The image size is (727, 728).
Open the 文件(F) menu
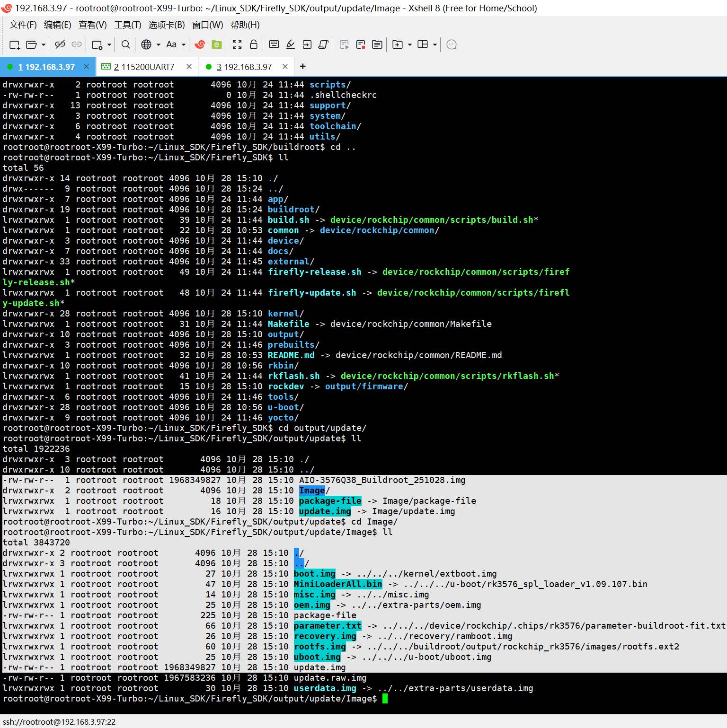[x=23, y=25]
